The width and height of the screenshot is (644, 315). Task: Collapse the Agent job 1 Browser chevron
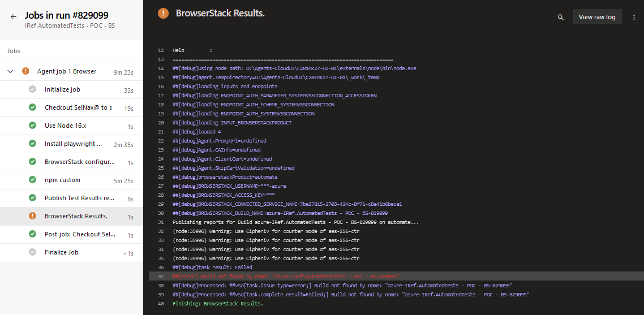point(10,71)
